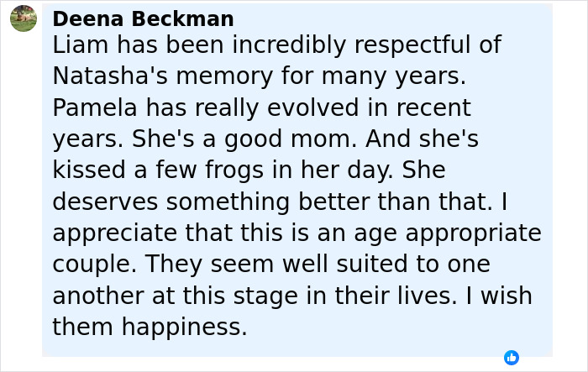The image size is (588, 372).
Task: Click the word "kissed" in comment
Action: 89,170
